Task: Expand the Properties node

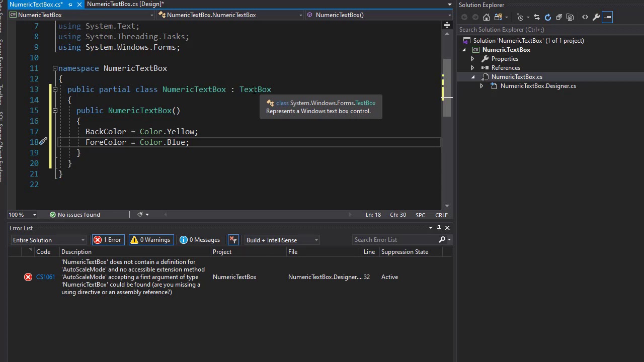Action: (472, 59)
